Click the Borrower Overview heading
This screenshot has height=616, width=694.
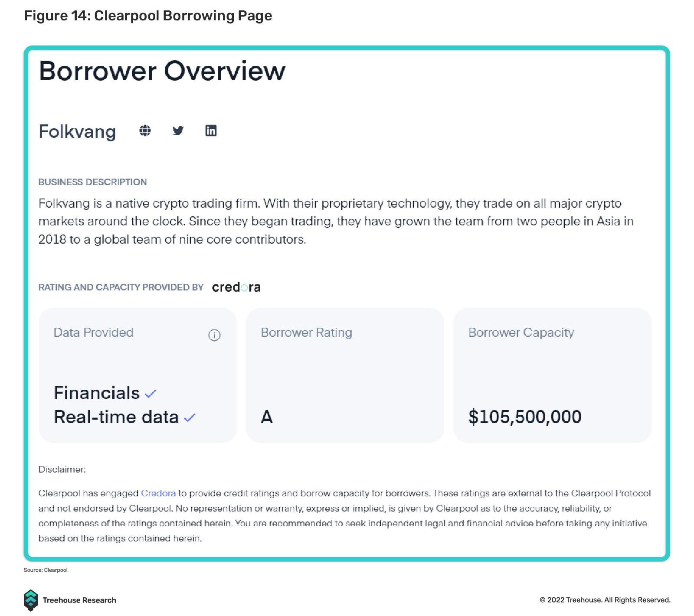pyautogui.click(x=162, y=71)
